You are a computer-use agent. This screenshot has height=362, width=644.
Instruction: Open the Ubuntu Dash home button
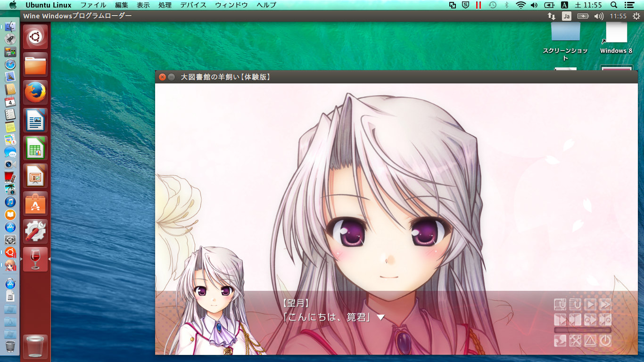[35, 37]
